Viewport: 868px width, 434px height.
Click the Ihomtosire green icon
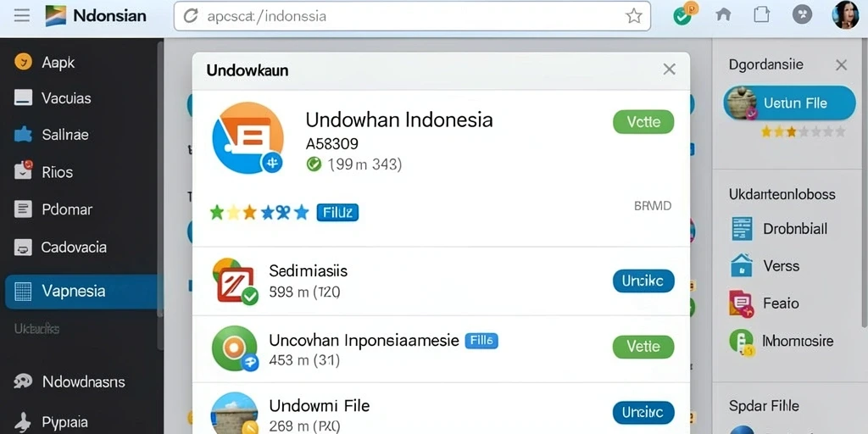pyautogui.click(x=742, y=342)
